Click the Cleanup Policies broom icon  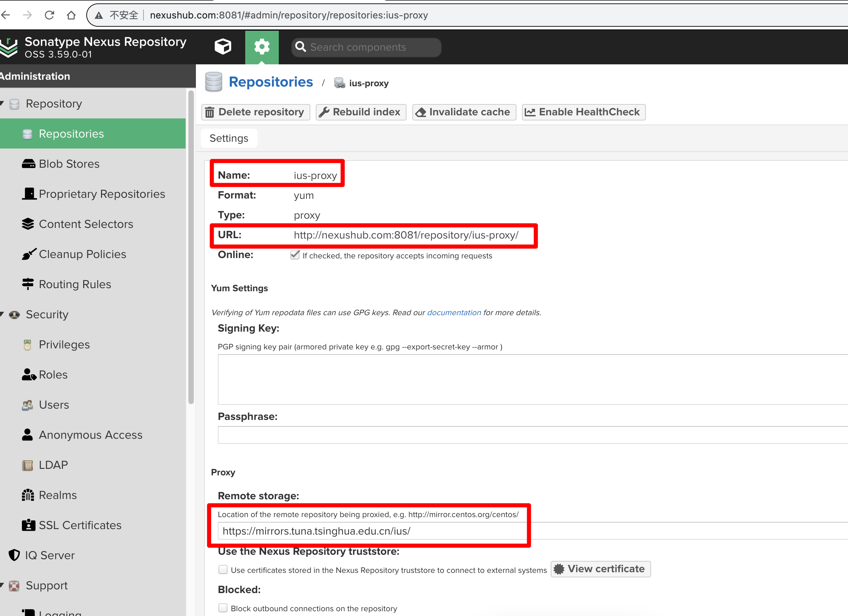click(x=29, y=254)
